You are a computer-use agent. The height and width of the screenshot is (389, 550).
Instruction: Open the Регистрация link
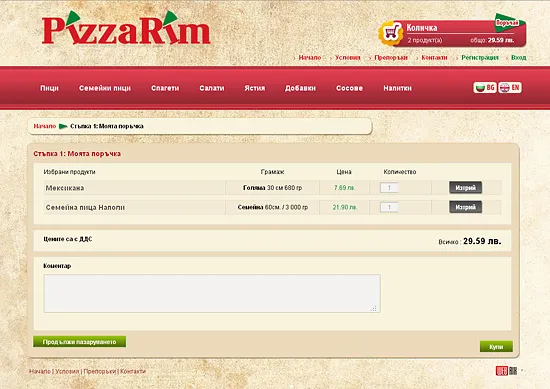[x=480, y=58]
